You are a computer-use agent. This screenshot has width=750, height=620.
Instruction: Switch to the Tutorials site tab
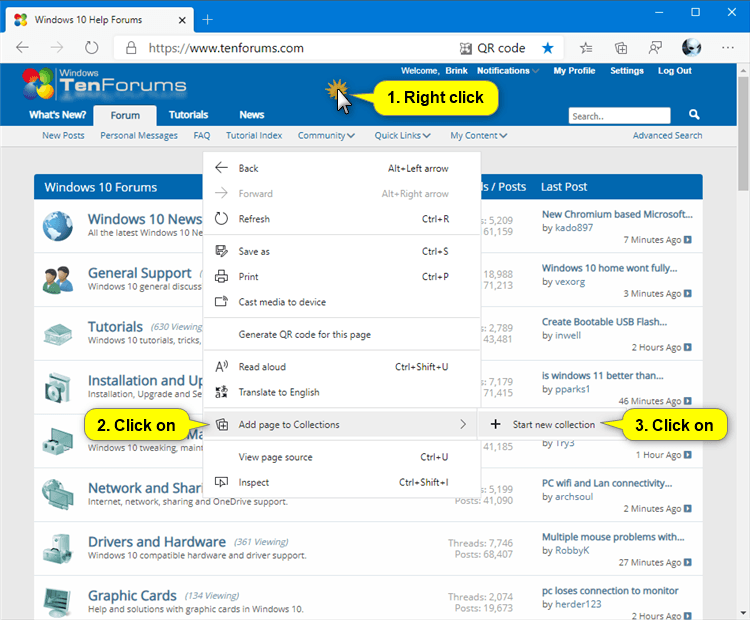(x=188, y=115)
